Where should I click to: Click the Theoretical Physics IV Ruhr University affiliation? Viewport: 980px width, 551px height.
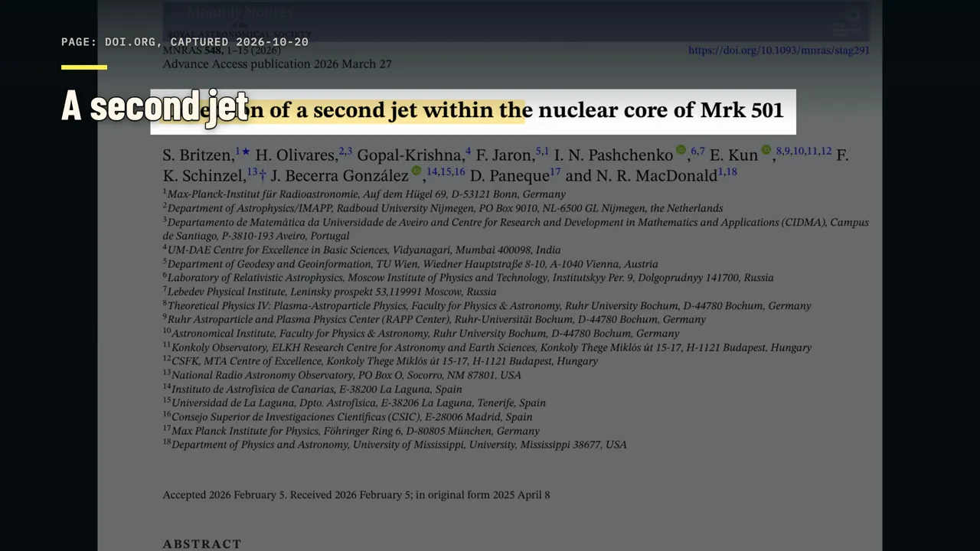pyautogui.click(x=486, y=305)
